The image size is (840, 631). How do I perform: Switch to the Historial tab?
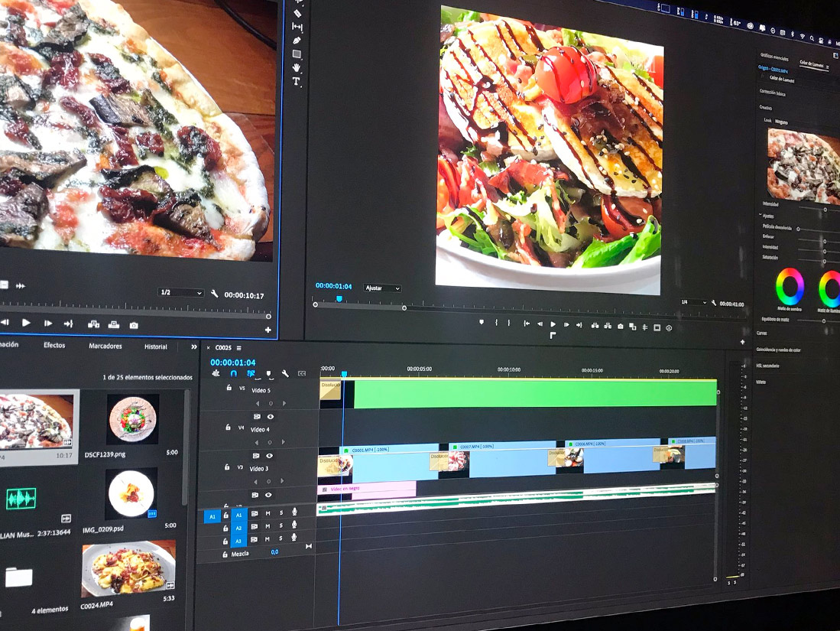pyautogui.click(x=155, y=347)
